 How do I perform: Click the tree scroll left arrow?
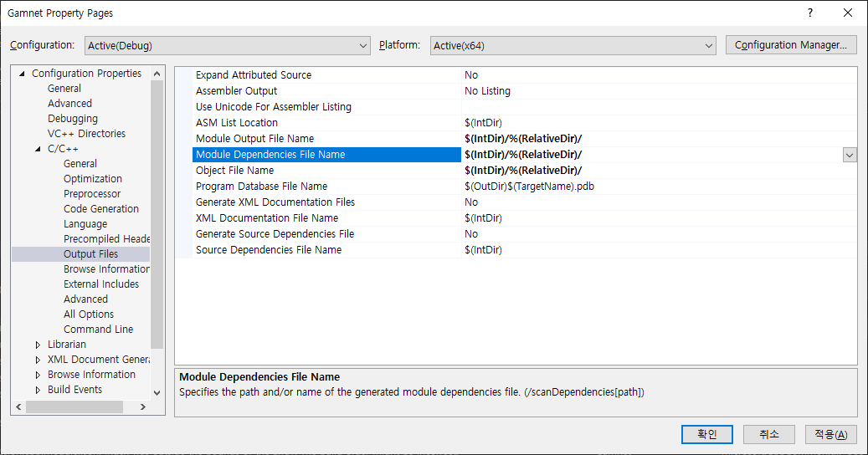pos(18,406)
